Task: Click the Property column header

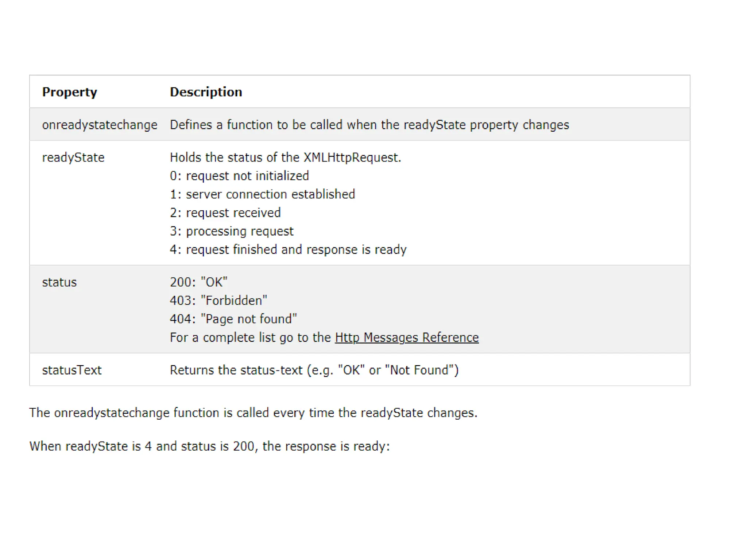Action: point(70,92)
